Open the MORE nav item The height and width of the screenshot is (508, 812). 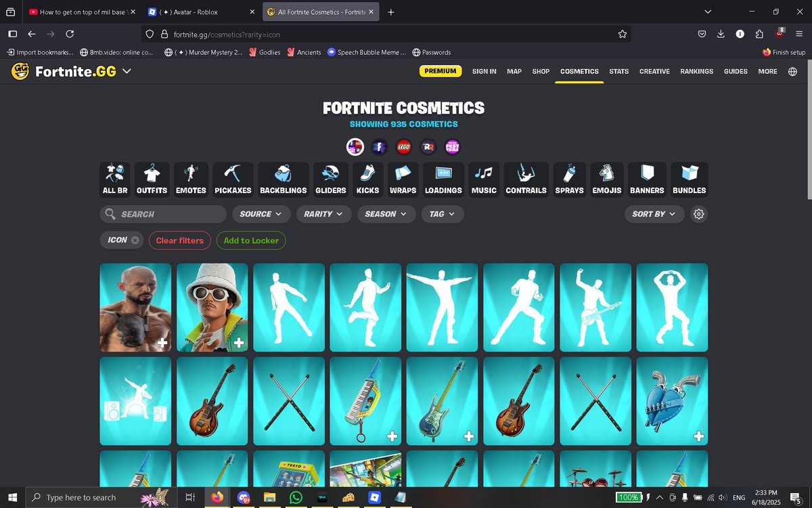click(767, 71)
